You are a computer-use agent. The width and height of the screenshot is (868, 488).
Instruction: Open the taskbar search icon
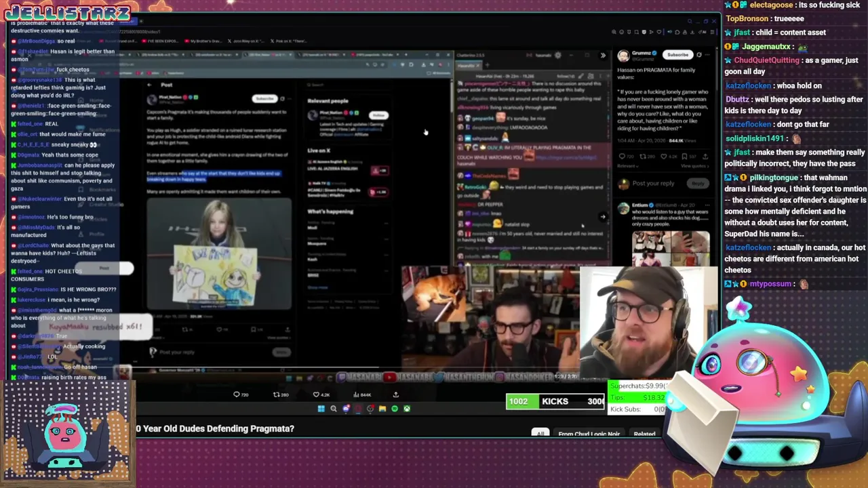pos(333,409)
